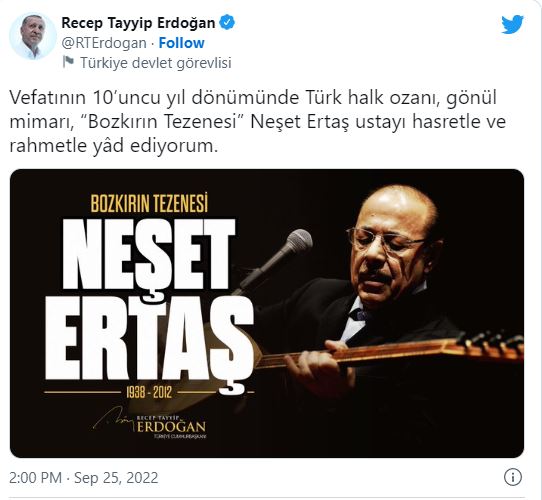Click the large NEŞET text in the image
This screenshot has height=500, width=542.
[149, 255]
